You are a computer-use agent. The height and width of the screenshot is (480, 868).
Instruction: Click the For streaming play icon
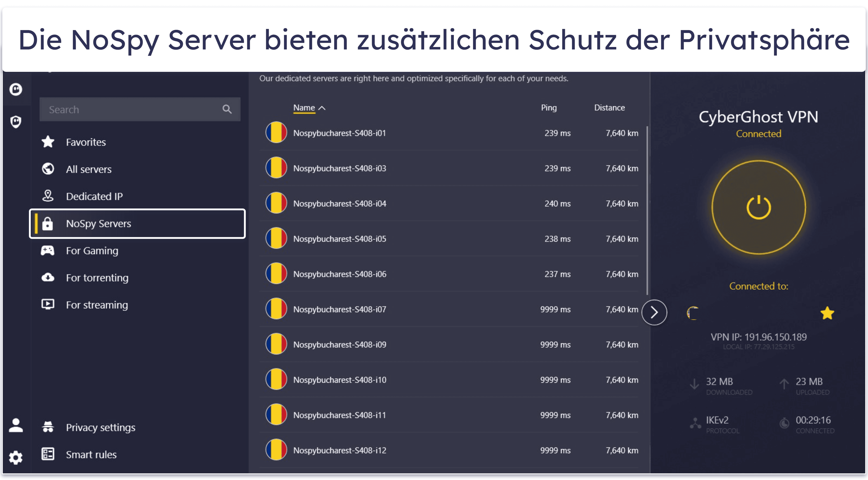[48, 304]
